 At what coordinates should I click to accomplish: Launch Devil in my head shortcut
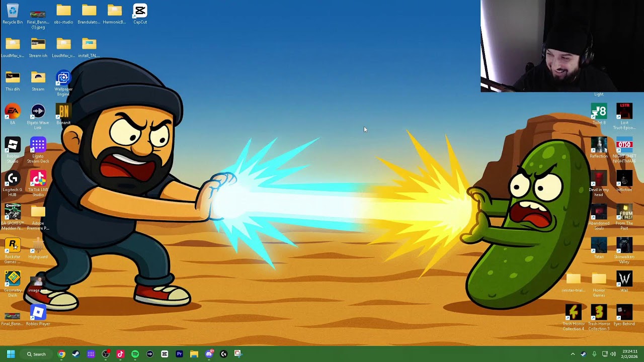tap(599, 184)
